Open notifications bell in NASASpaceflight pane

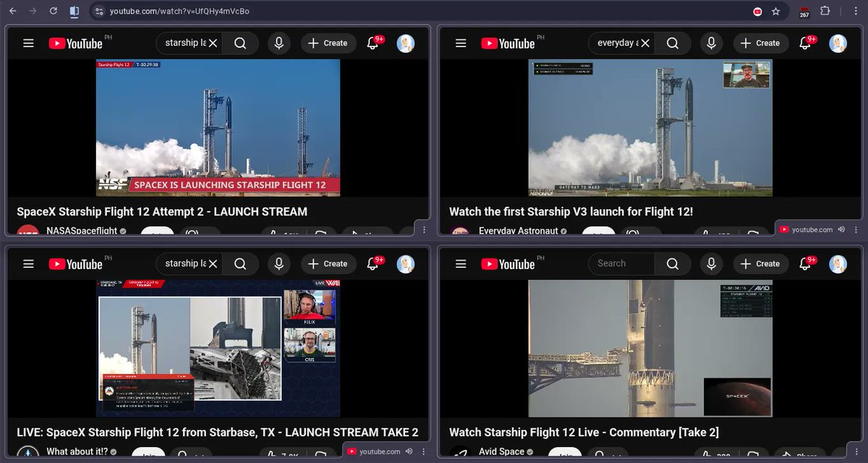point(373,43)
